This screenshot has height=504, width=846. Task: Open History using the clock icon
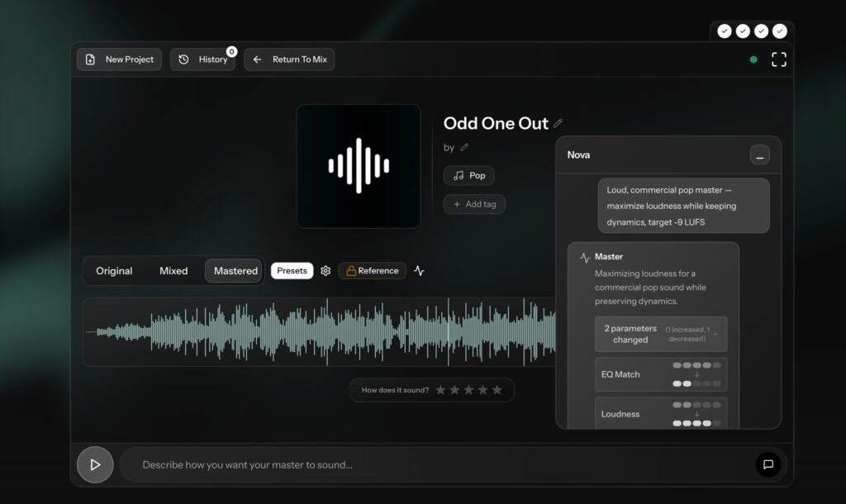(185, 59)
